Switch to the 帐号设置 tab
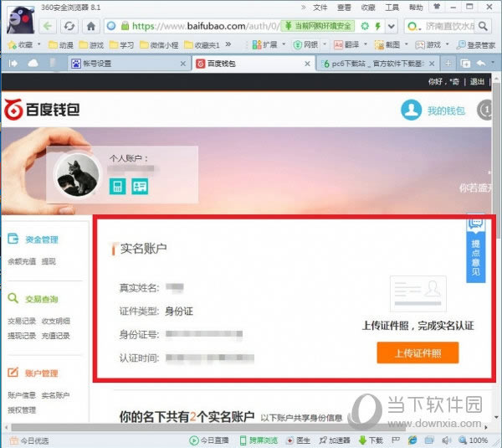Viewport: 502px width, 448px height. 128,64
